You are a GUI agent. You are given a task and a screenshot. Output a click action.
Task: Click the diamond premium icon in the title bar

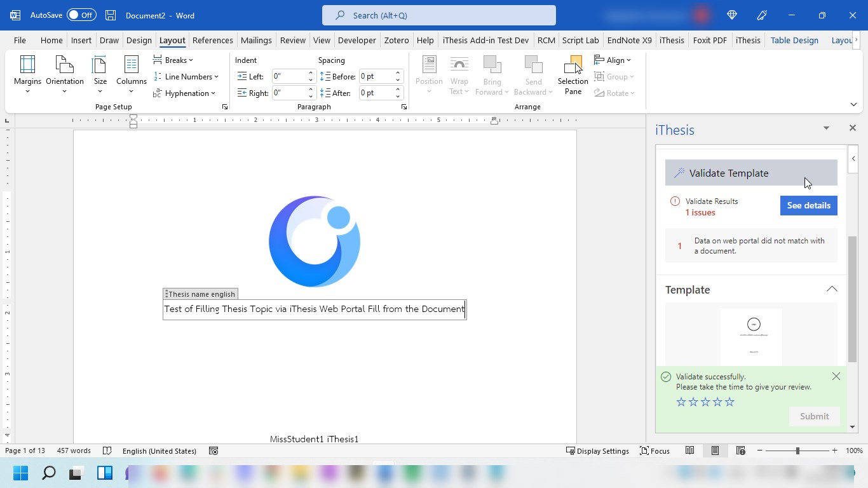tap(732, 15)
